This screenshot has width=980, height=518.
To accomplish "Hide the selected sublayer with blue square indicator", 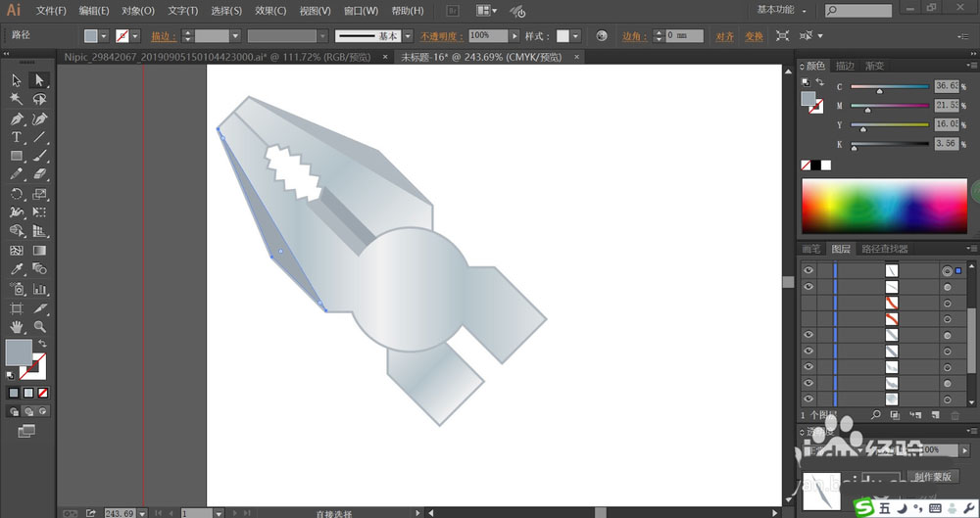I will [x=808, y=270].
